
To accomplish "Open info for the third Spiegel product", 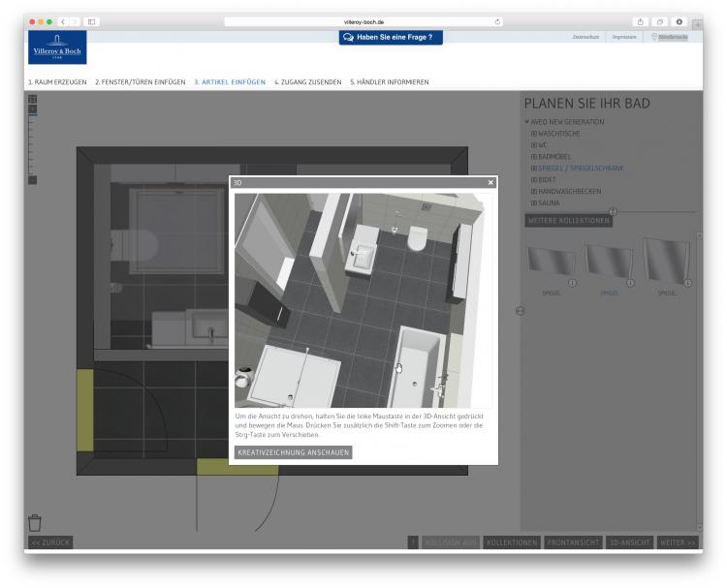I will (688, 283).
